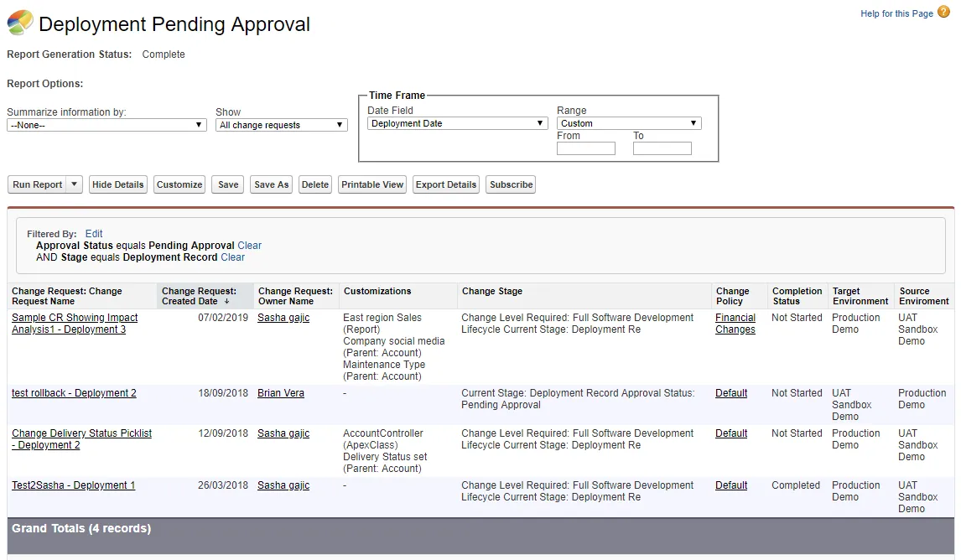Image resolution: width=961 pixels, height=560 pixels.
Task: Open the Financial Changes policy link
Action: tap(735, 324)
